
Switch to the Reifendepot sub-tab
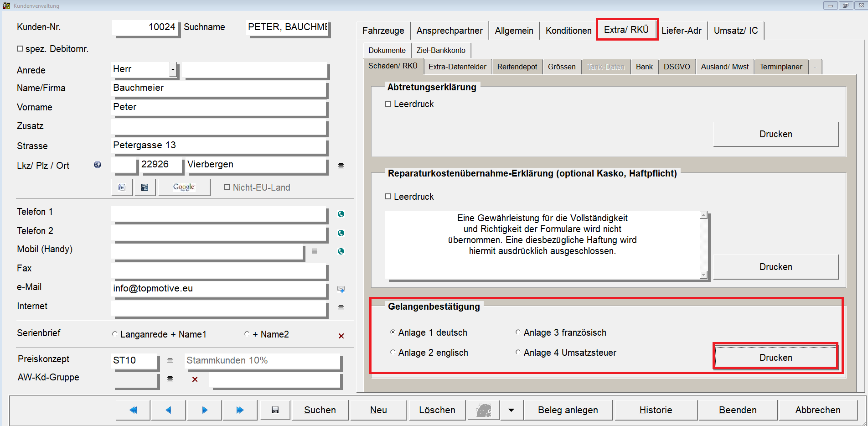point(517,67)
